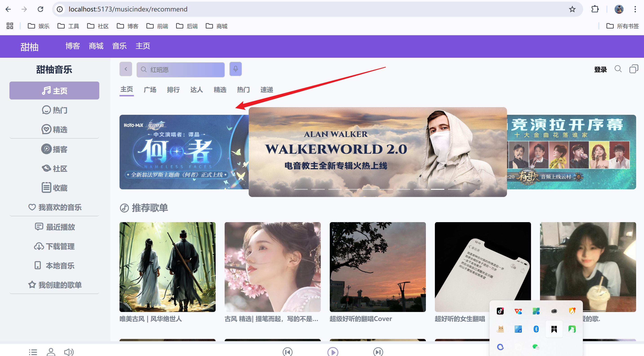Open the Chrome profile avatar
Screen dimensions: 644x356
[619, 9]
